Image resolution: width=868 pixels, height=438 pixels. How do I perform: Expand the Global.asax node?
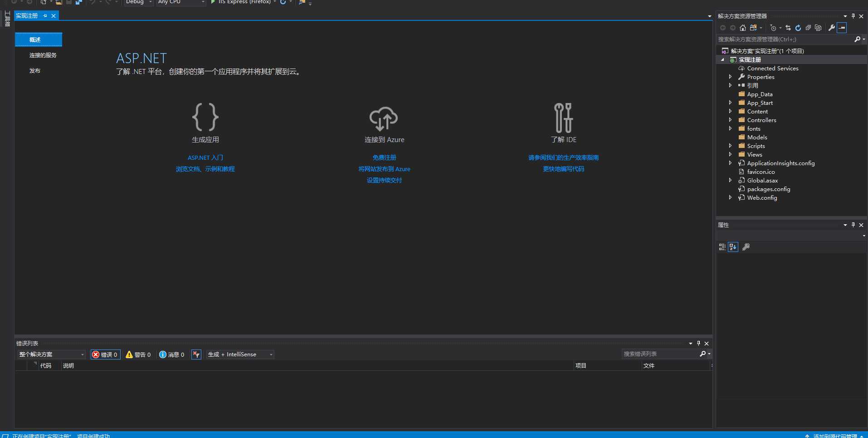730,180
